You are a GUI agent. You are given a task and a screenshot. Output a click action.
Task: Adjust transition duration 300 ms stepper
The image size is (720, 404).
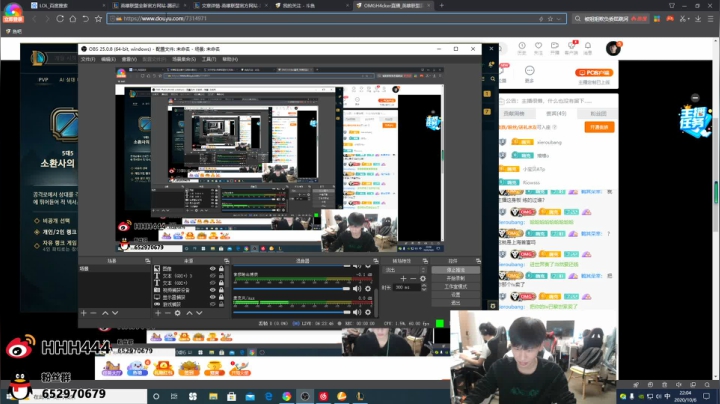(424, 287)
